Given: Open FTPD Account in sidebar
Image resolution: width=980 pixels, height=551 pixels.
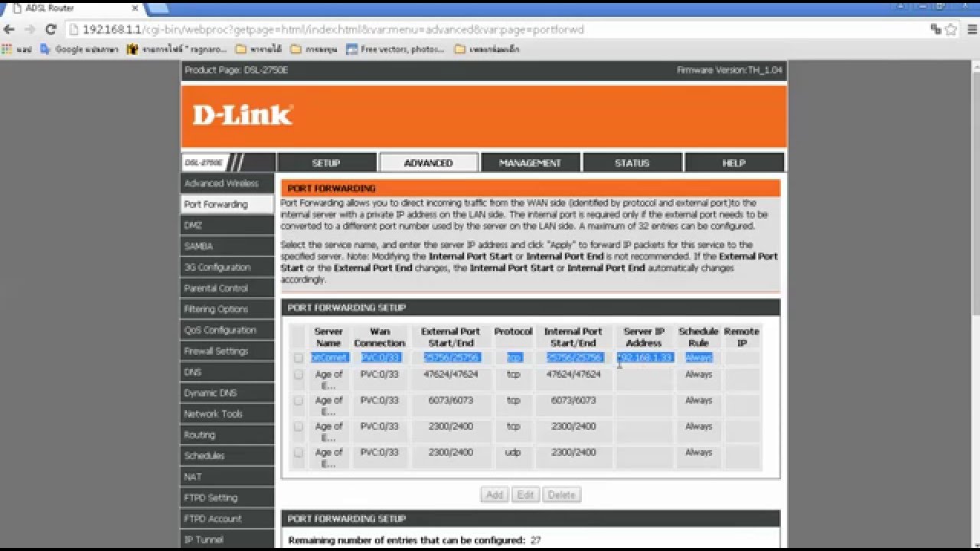Looking at the screenshot, I should tap(227, 518).
